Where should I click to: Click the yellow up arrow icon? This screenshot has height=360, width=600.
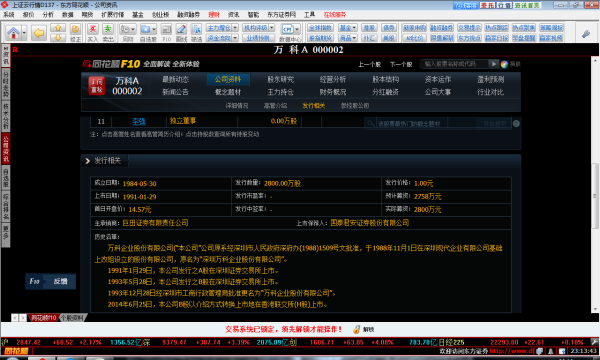(x=58, y=28)
